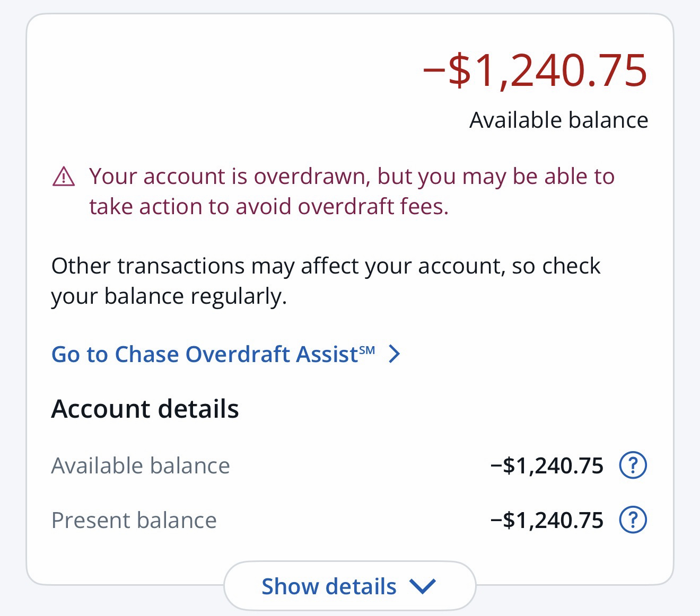This screenshot has height=616, width=700.
Task: Tap the large red −$1,240.75 balance
Action: point(535,71)
